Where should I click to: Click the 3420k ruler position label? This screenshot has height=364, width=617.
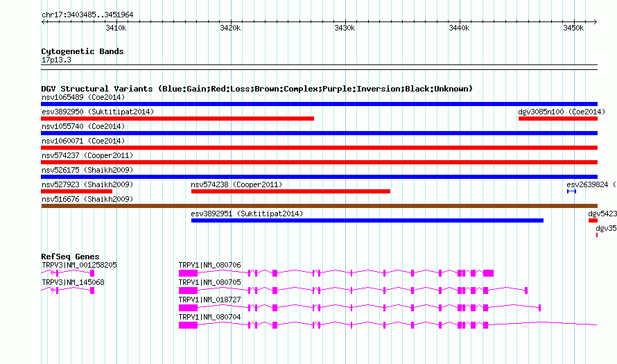[x=230, y=28]
